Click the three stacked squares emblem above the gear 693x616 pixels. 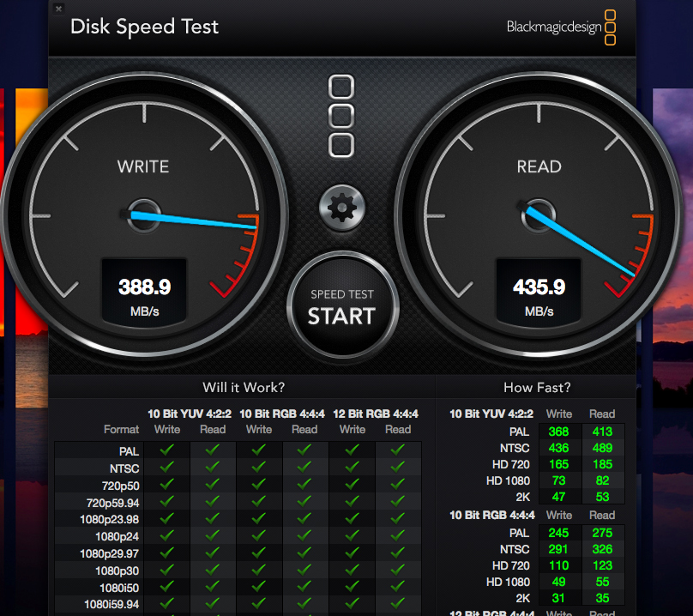341,116
